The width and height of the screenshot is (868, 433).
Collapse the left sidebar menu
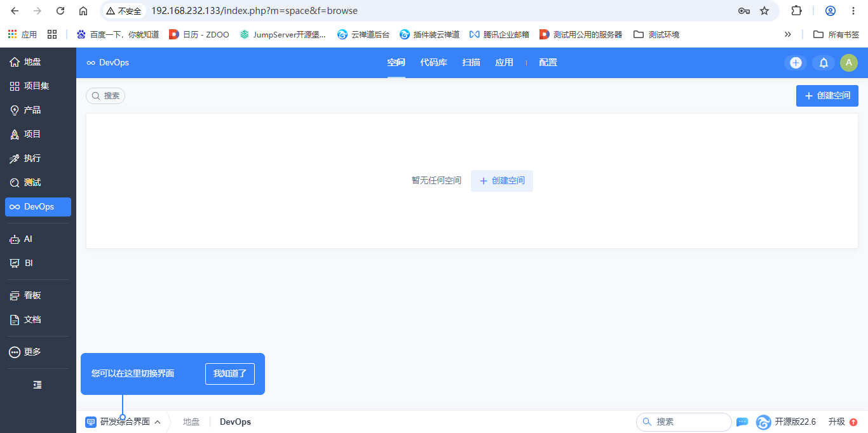[x=37, y=385]
